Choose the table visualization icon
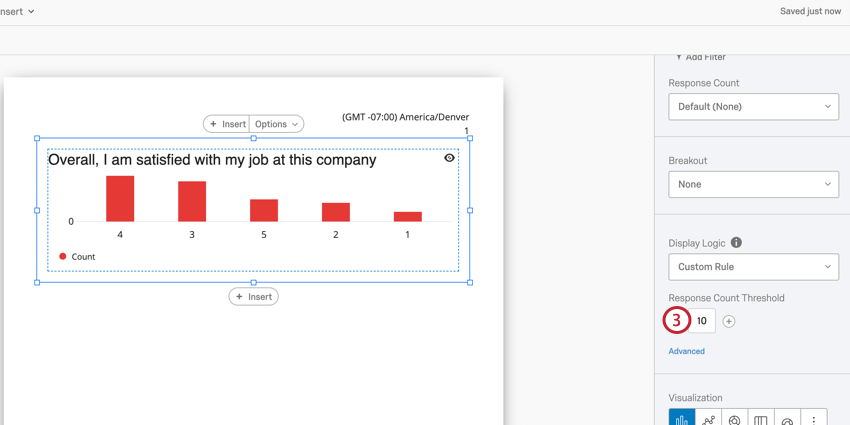This screenshot has width=850, height=425. (x=761, y=418)
